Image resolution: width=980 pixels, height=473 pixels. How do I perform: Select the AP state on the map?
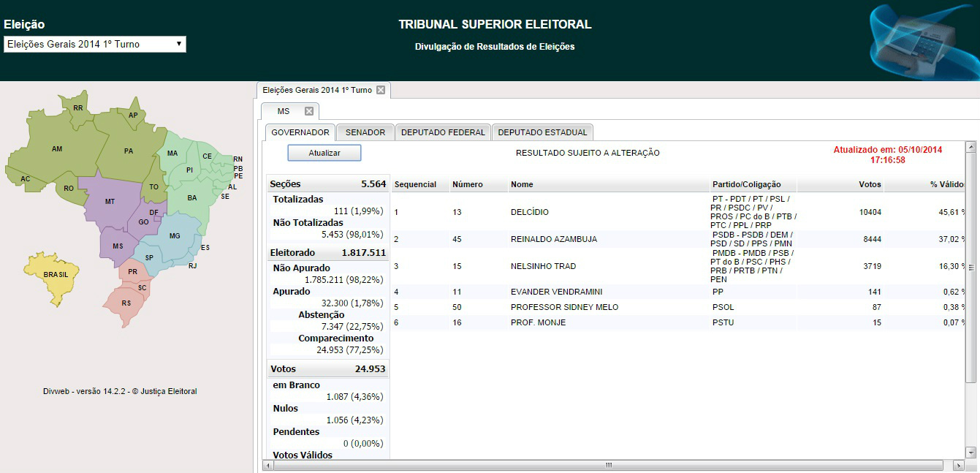pyautogui.click(x=133, y=116)
